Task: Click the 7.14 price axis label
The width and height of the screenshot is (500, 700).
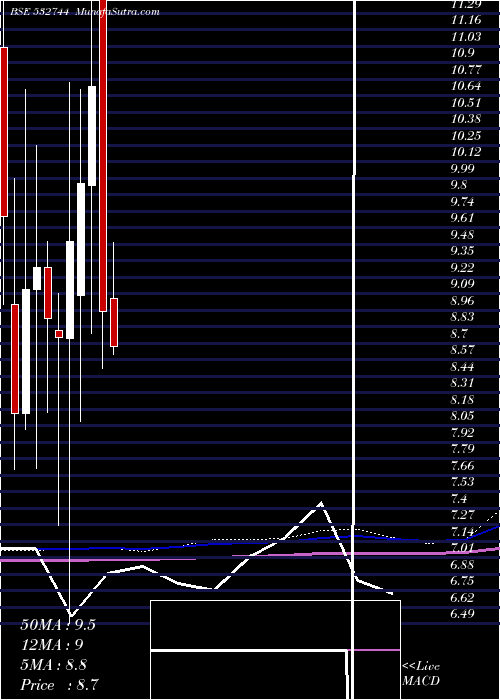Action: click(463, 532)
